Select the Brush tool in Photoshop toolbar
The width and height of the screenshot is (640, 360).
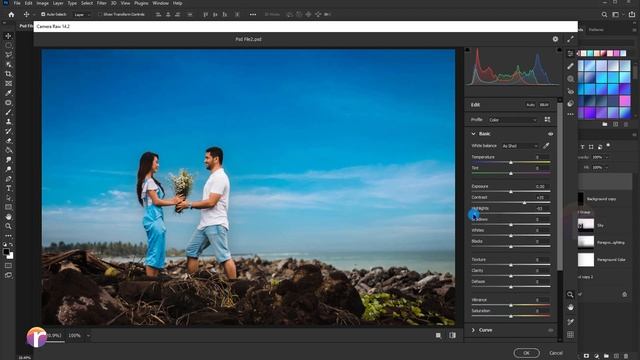tap(8, 112)
